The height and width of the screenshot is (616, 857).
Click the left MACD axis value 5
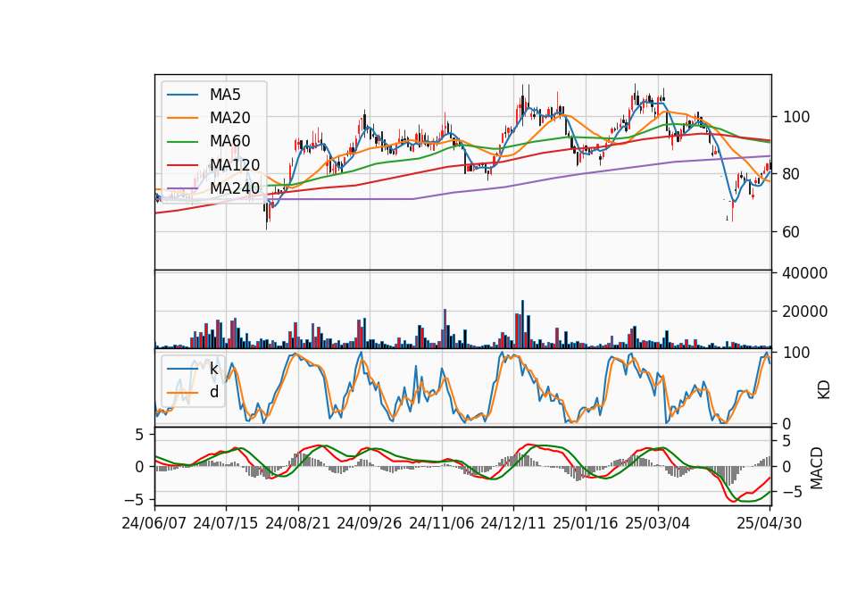pyautogui.click(x=139, y=435)
